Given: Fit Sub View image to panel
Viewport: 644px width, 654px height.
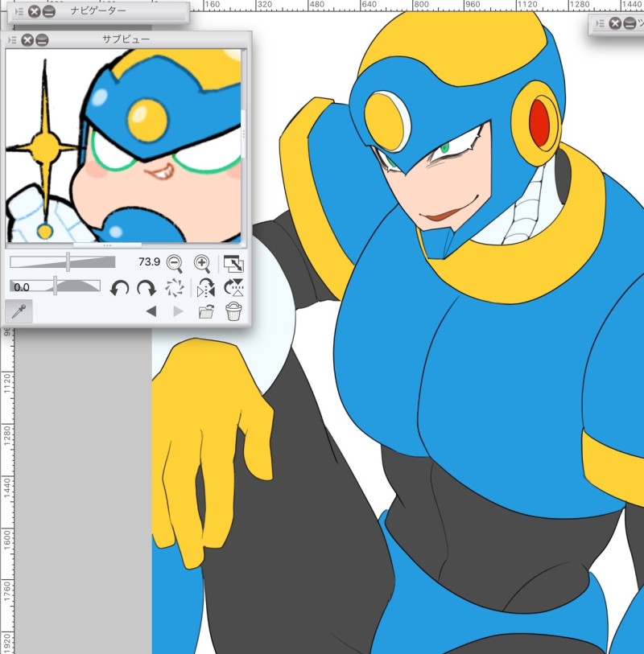Looking at the screenshot, I should (233, 264).
